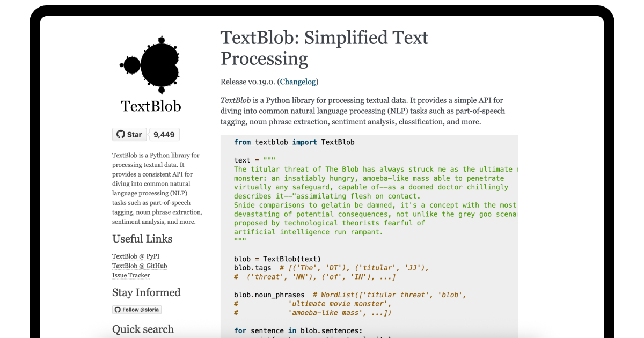Open the 9,449 stargazers count
Image resolution: width=644 pixels, height=338 pixels.
tap(164, 135)
